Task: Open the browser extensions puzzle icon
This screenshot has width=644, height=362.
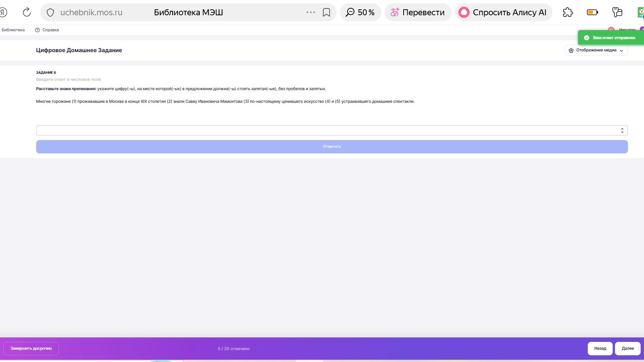Action: (x=568, y=12)
